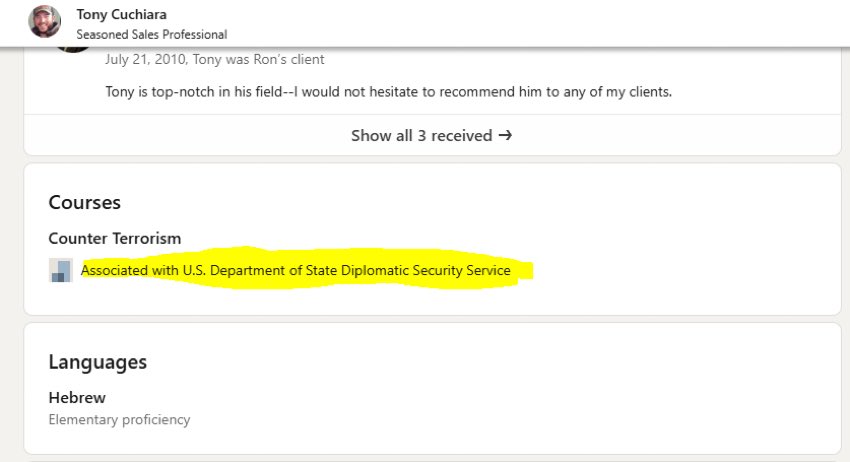Open the U.S. Department of State association link
850x462 pixels.
(x=295, y=270)
